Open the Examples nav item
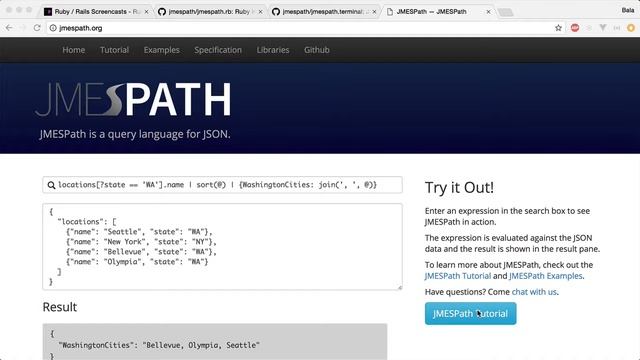The height and width of the screenshot is (360, 640). (x=162, y=50)
